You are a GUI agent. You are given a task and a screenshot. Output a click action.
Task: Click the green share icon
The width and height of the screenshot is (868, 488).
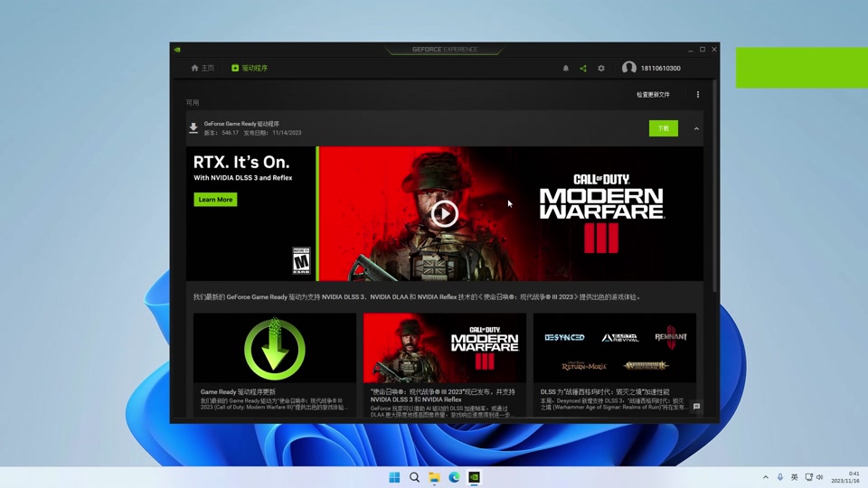(583, 68)
